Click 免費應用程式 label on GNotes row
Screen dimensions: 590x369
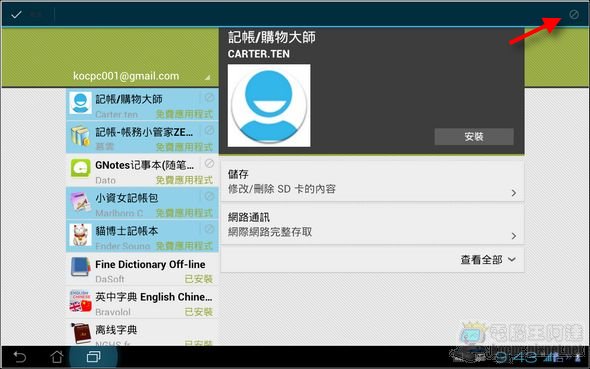(x=184, y=180)
